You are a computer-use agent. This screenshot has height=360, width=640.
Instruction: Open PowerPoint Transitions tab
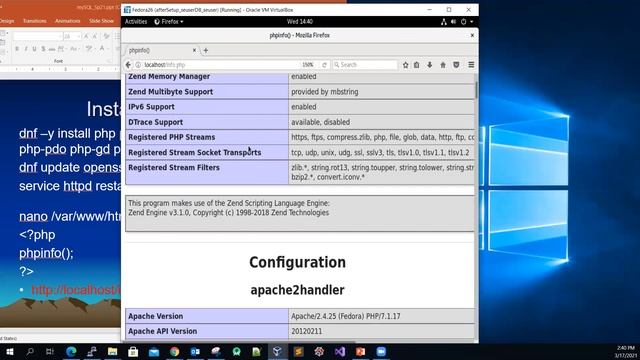[x=34, y=21]
